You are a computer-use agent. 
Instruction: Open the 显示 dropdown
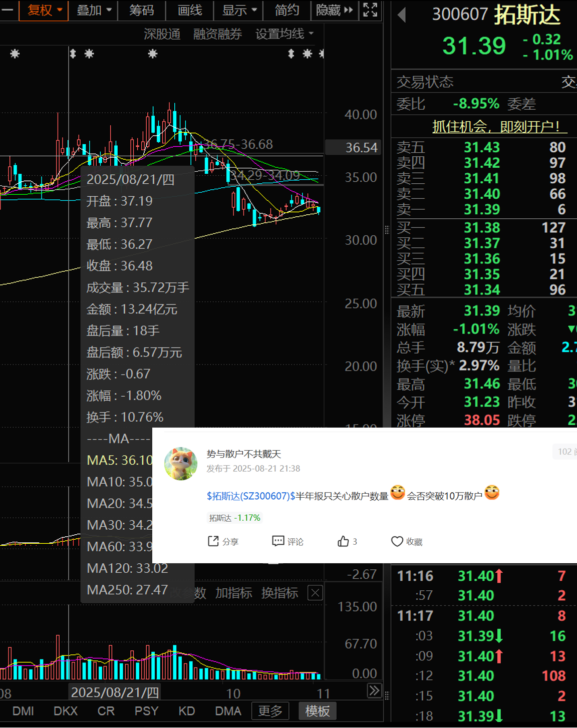coord(239,10)
